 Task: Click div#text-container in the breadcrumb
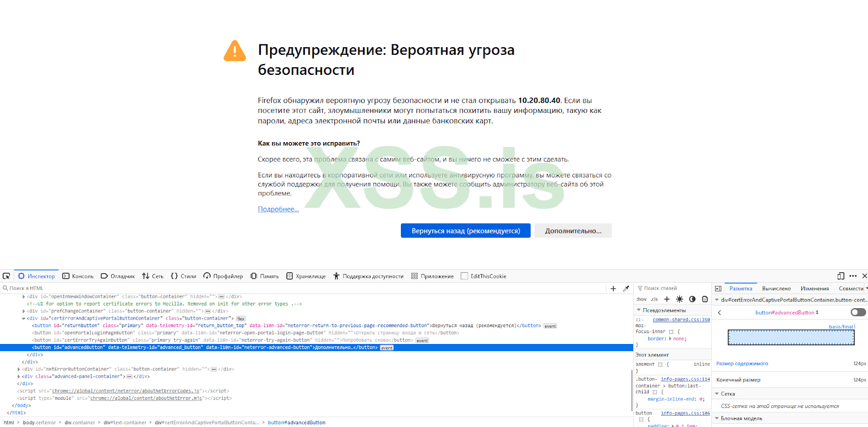125,423
